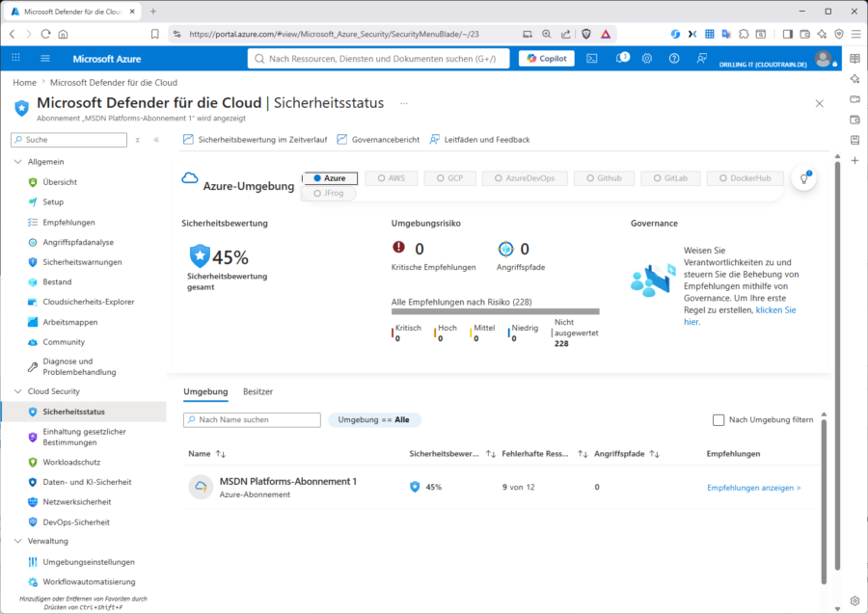This screenshot has height=614, width=868.
Task: Open Cloudsicherheits-Explorer in the sidebar
Action: [89, 302]
